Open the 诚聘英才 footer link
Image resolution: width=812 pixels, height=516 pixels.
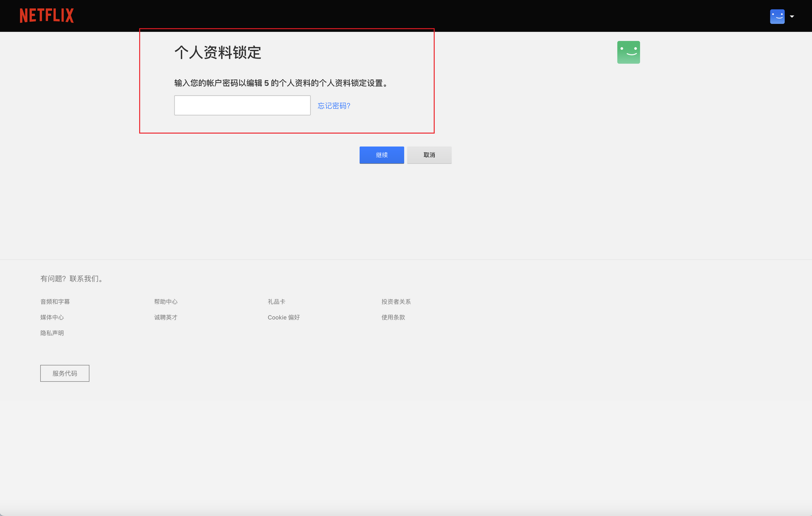tap(166, 317)
